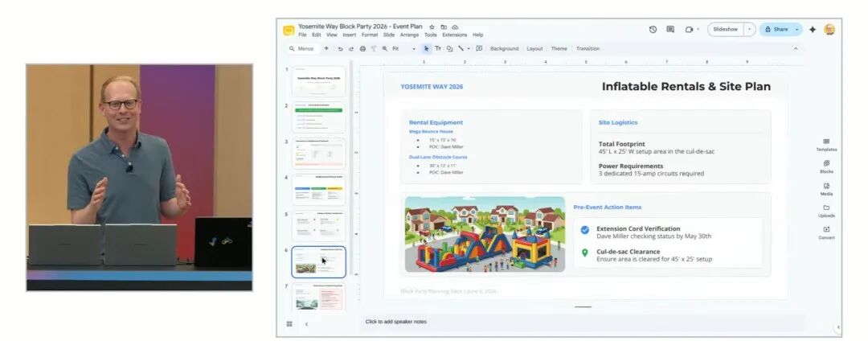Open the Google account avatar
Viewport: 868px width, 341px height.
829,29
